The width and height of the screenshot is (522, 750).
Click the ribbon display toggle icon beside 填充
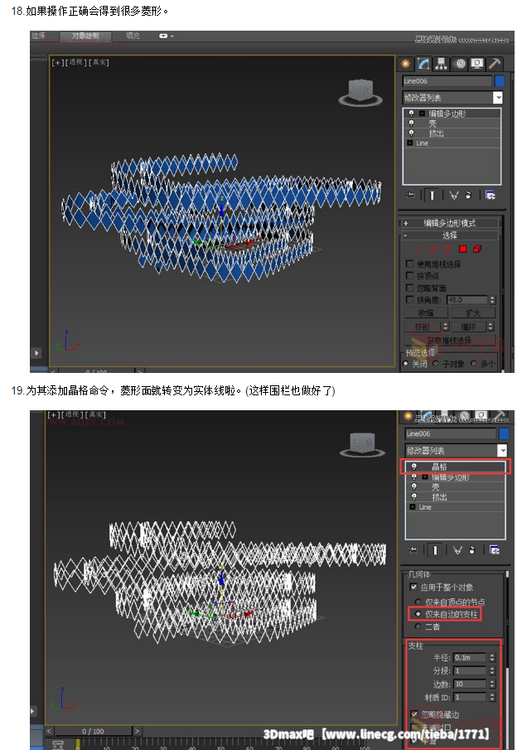click(165, 36)
